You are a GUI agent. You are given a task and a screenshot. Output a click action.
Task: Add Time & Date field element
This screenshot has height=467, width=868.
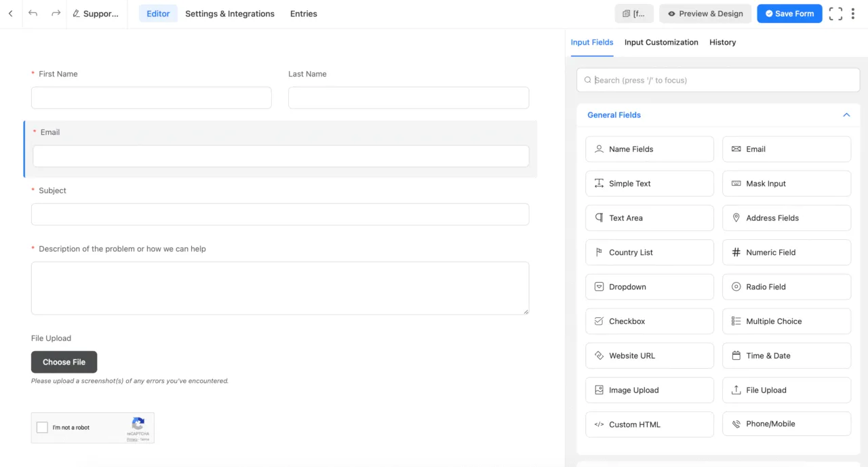787,356
